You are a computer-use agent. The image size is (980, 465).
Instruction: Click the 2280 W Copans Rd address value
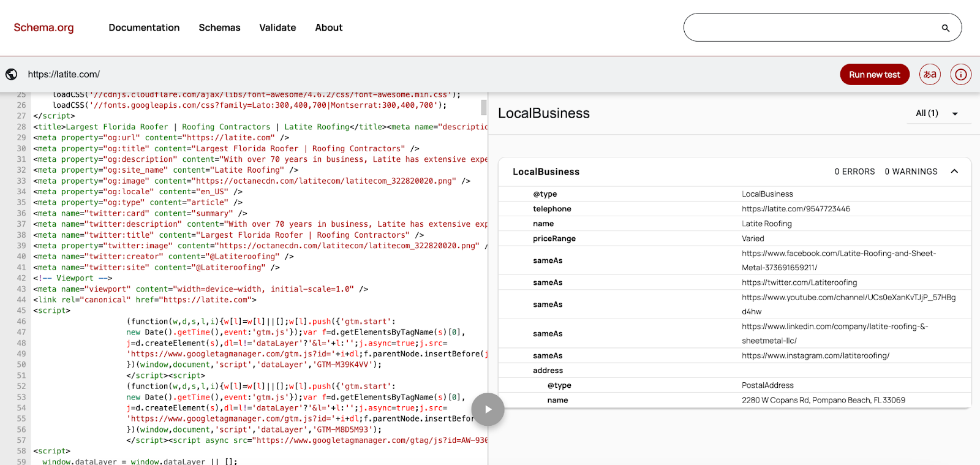pos(823,400)
